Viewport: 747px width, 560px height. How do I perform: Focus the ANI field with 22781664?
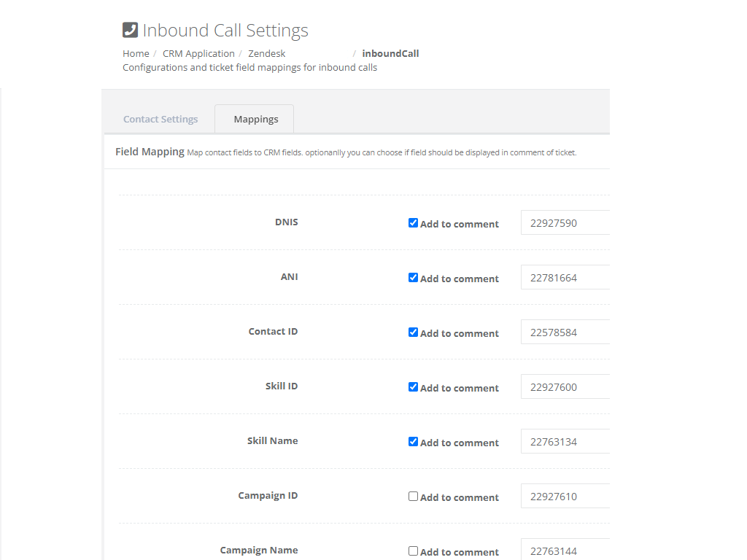click(565, 278)
